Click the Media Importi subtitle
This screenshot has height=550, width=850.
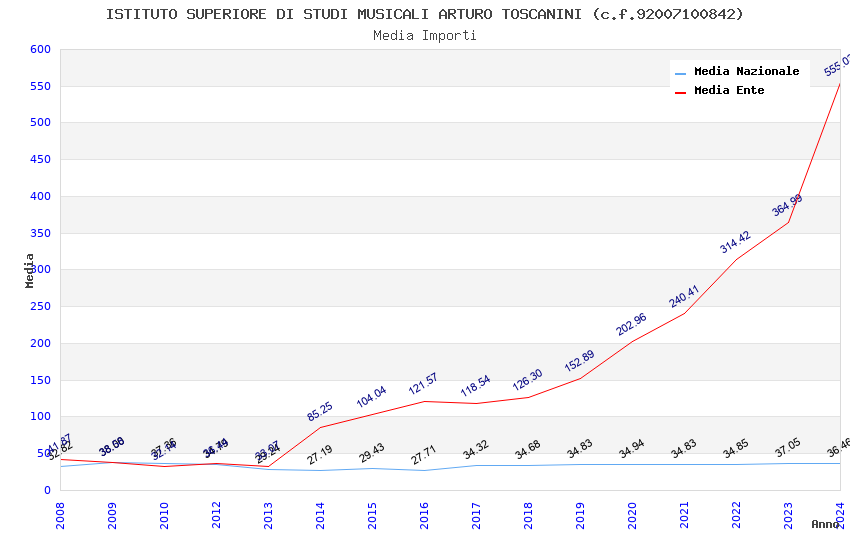click(424, 35)
